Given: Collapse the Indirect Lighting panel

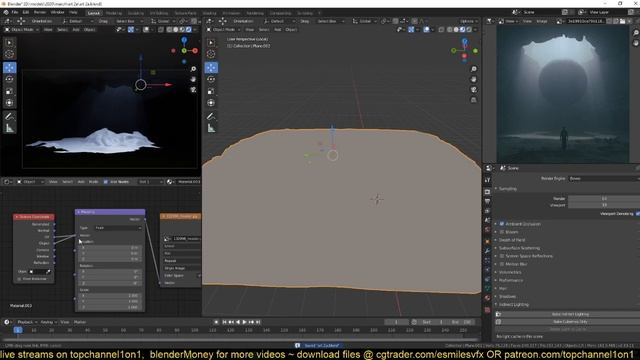Looking at the screenshot, I should click(x=513, y=304).
